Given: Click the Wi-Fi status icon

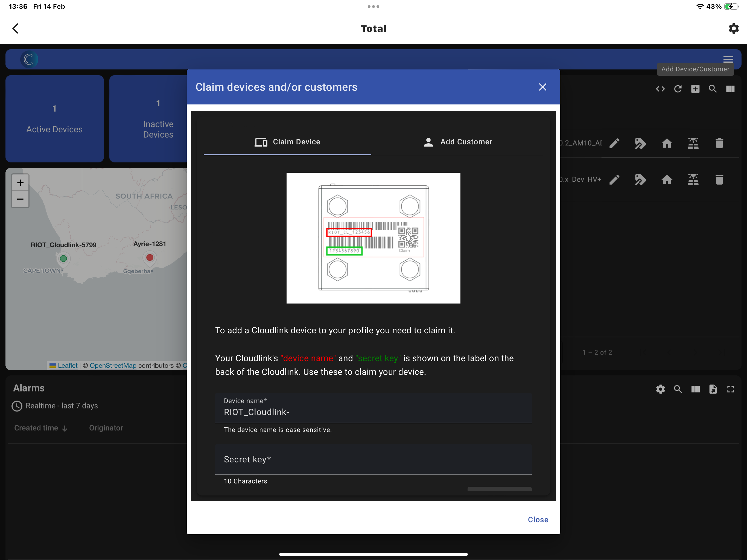Looking at the screenshot, I should [700, 6].
